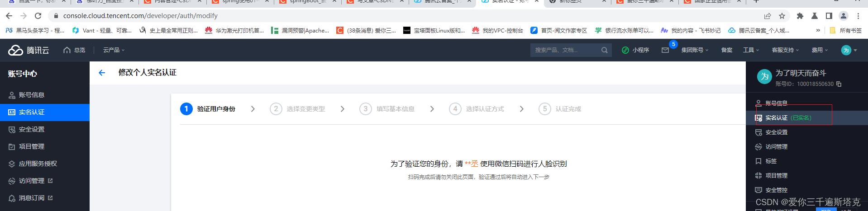Open 小程序 mini program link
The width and height of the screenshot is (868, 211).
pos(635,50)
